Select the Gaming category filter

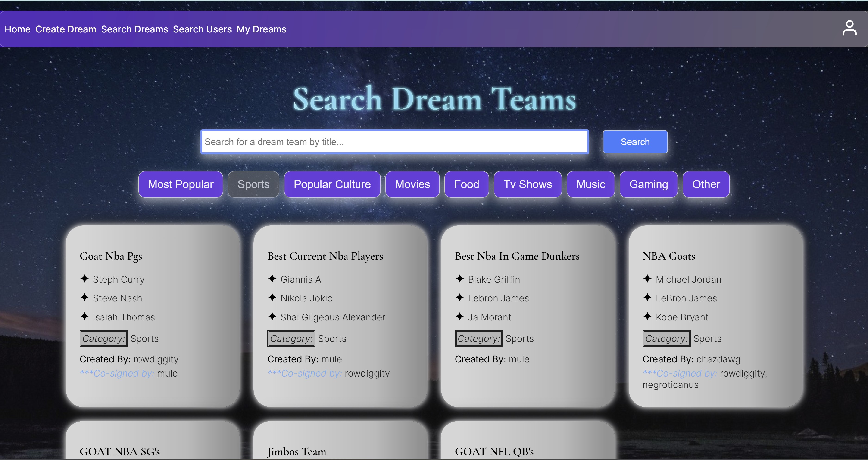click(649, 184)
